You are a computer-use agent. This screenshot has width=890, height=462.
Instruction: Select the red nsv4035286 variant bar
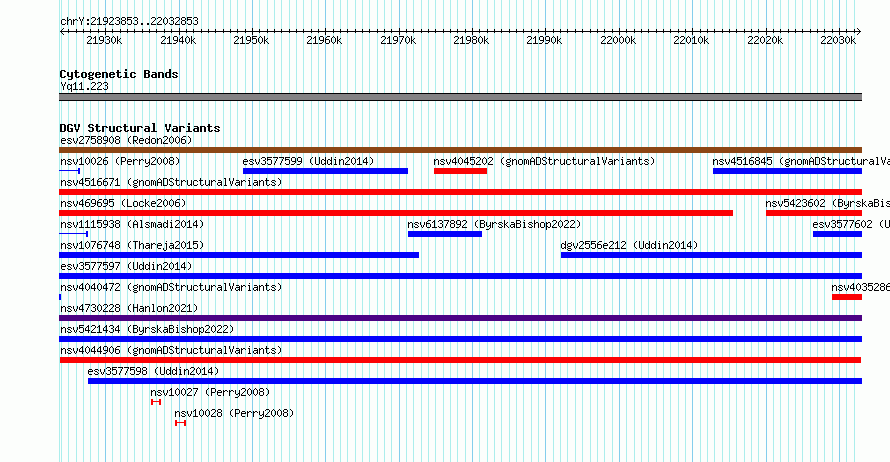pos(847,297)
